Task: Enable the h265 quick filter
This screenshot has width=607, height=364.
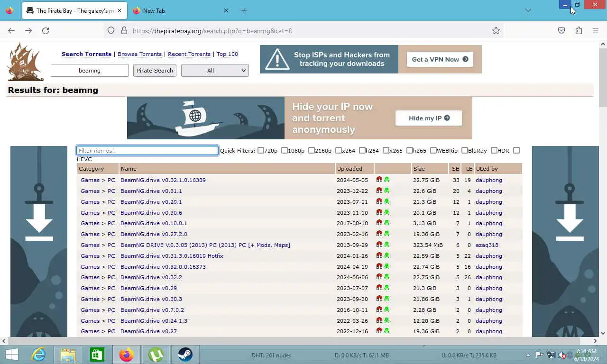Action: [410, 150]
